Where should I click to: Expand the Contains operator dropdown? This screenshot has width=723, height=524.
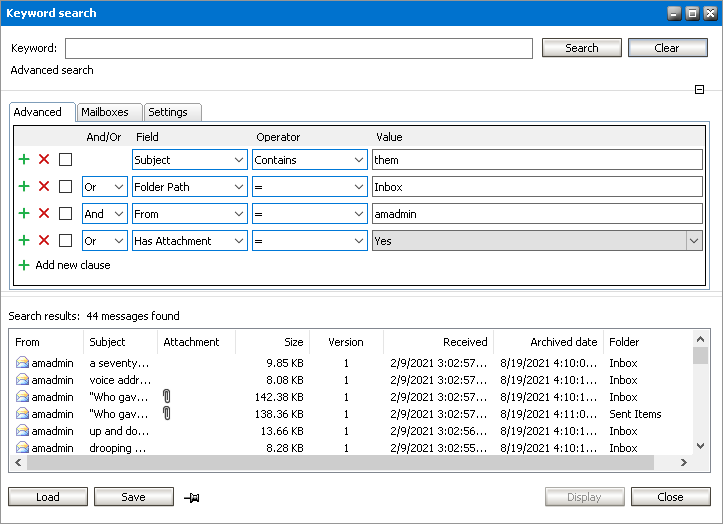358,159
